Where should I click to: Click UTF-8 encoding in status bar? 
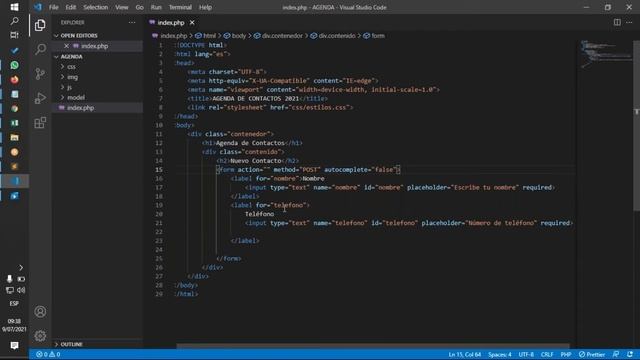point(526,354)
